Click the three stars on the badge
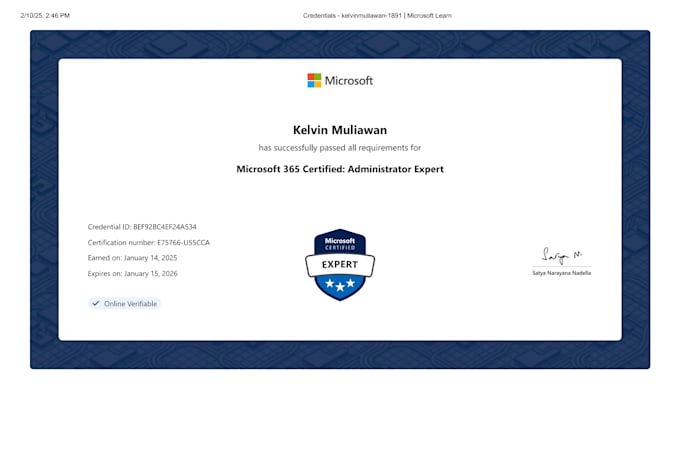 (x=340, y=285)
